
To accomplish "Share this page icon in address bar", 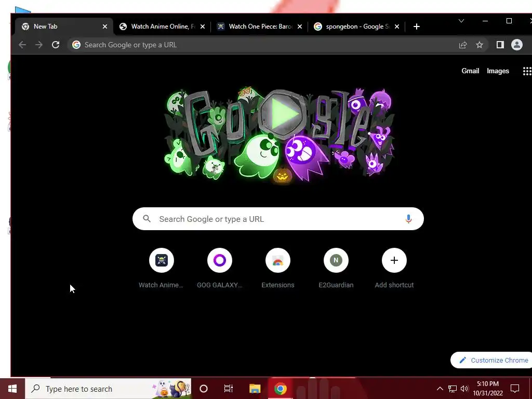I will 463,45.
